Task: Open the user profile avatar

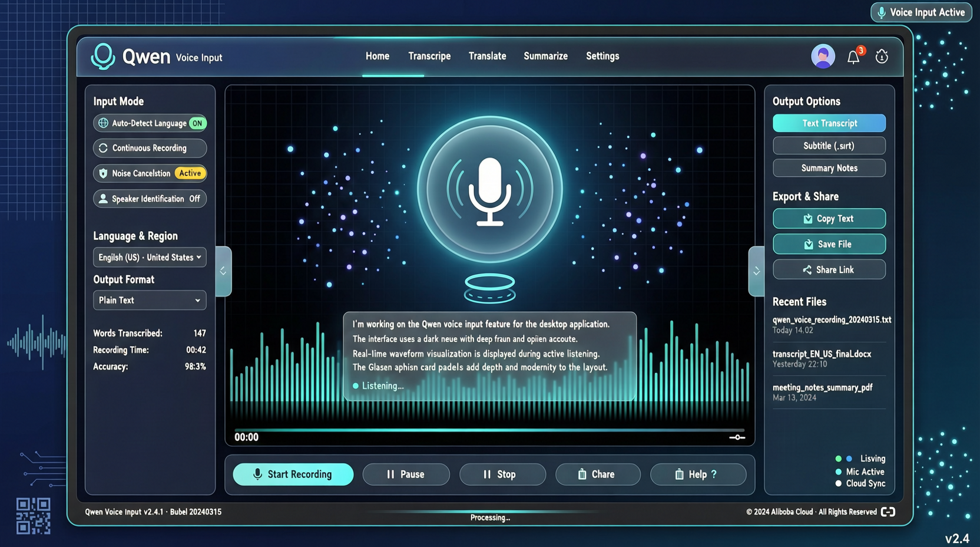Action: (823, 57)
